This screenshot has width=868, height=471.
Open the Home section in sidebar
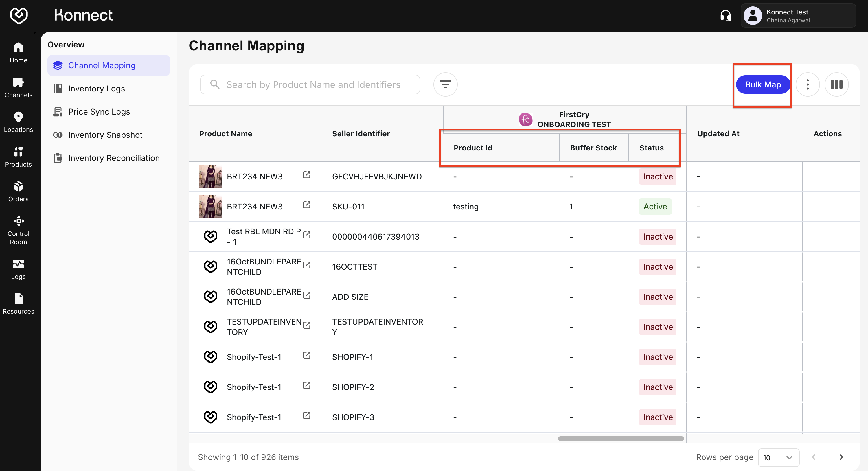[x=18, y=53]
